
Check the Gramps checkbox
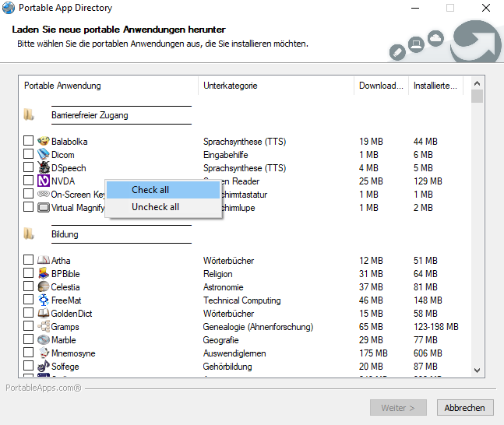pos(28,325)
